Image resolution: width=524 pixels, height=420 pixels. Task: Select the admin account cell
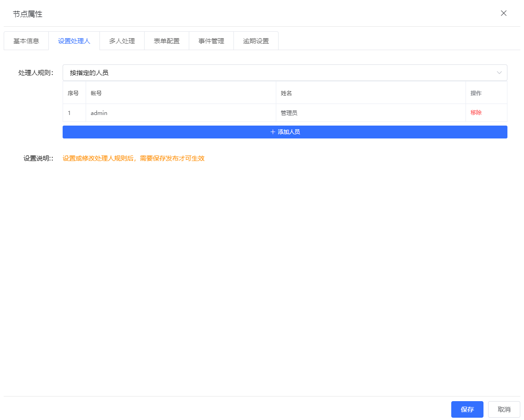click(x=99, y=113)
